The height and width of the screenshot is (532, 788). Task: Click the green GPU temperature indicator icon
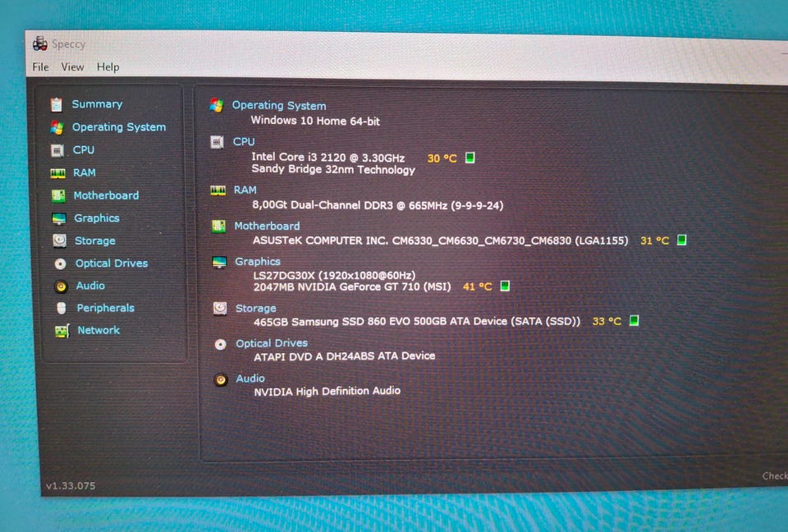(x=505, y=286)
